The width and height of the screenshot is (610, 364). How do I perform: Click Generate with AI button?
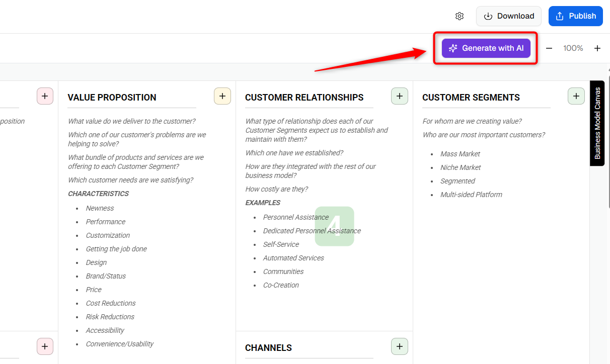(x=486, y=48)
